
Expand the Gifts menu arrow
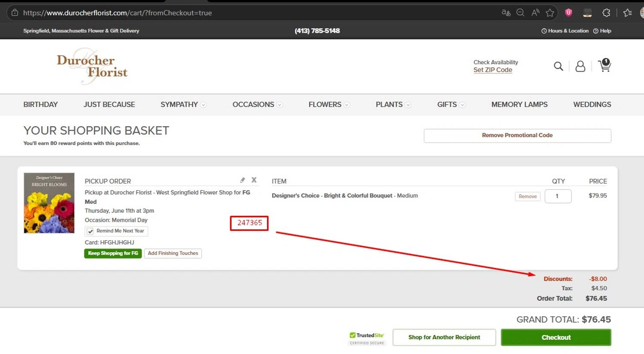pyautogui.click(x=462, y=105)
